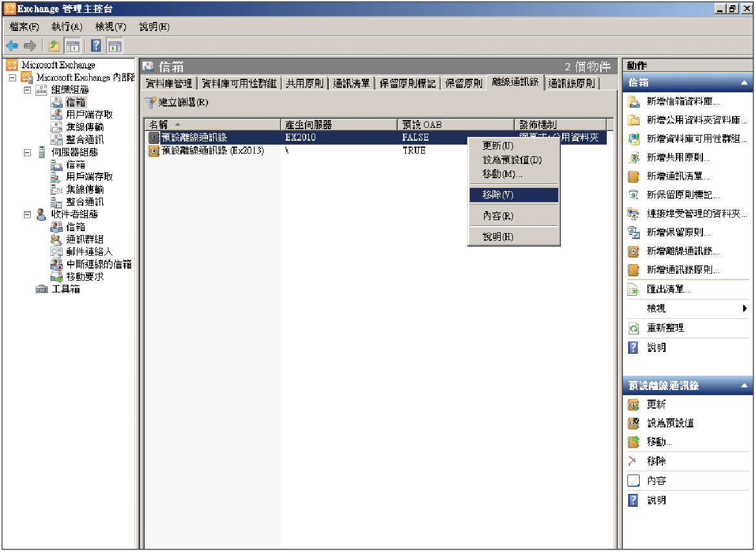Click the Up one level folder icon
Screen dimensions: 756x552
point(54,46)
